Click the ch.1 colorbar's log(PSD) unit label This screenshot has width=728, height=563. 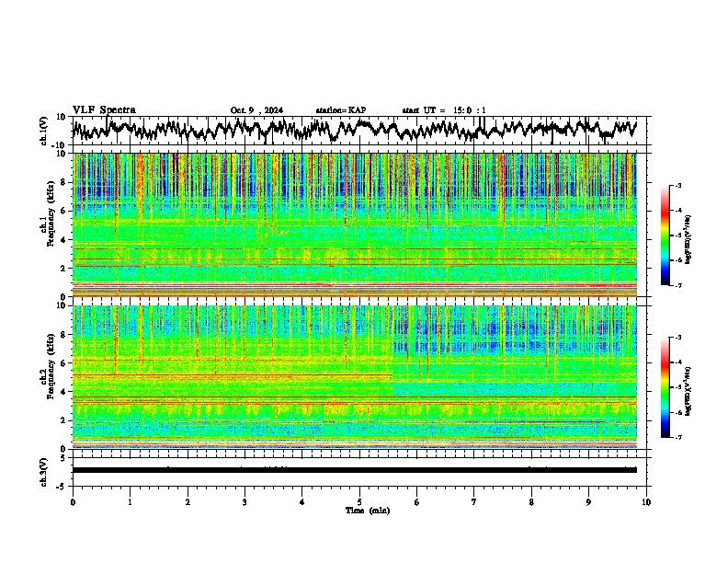[688, 239]
